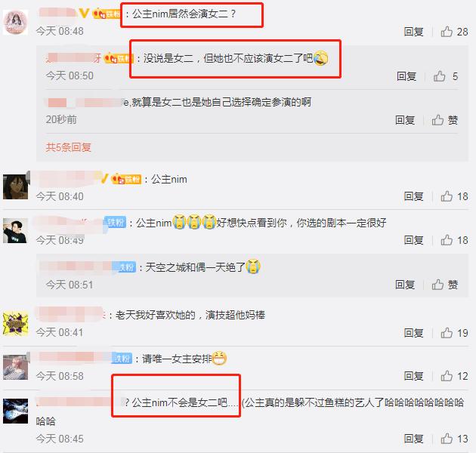Like the comment with 28 likes
Image resolution: width=476 pixels, height=453 pixels.
pyautogui.click(x=454, y=32)
